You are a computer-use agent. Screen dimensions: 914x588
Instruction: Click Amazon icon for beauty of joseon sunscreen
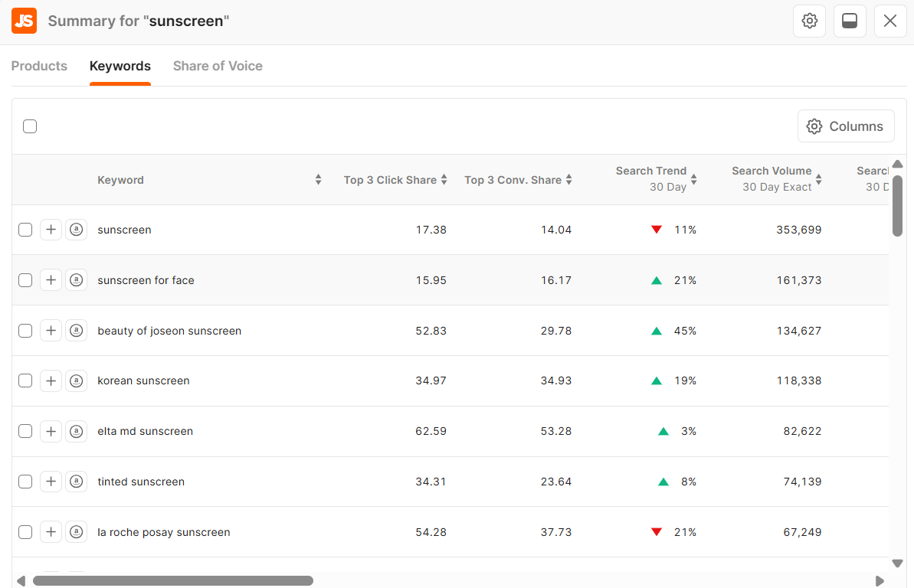[x=76, y=331]
